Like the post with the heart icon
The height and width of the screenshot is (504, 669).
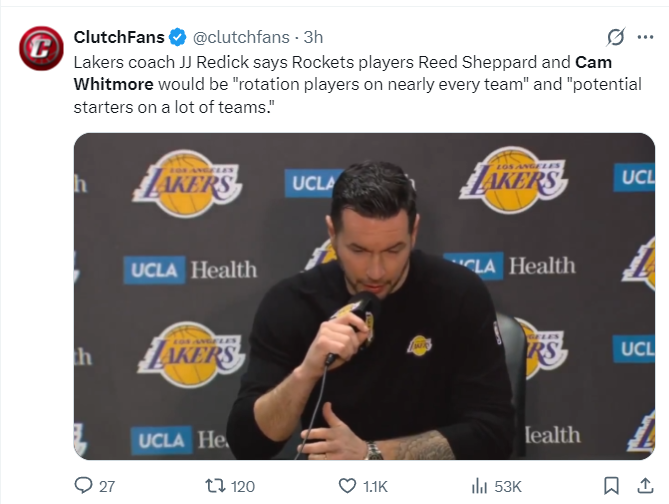tap(347, 486)
